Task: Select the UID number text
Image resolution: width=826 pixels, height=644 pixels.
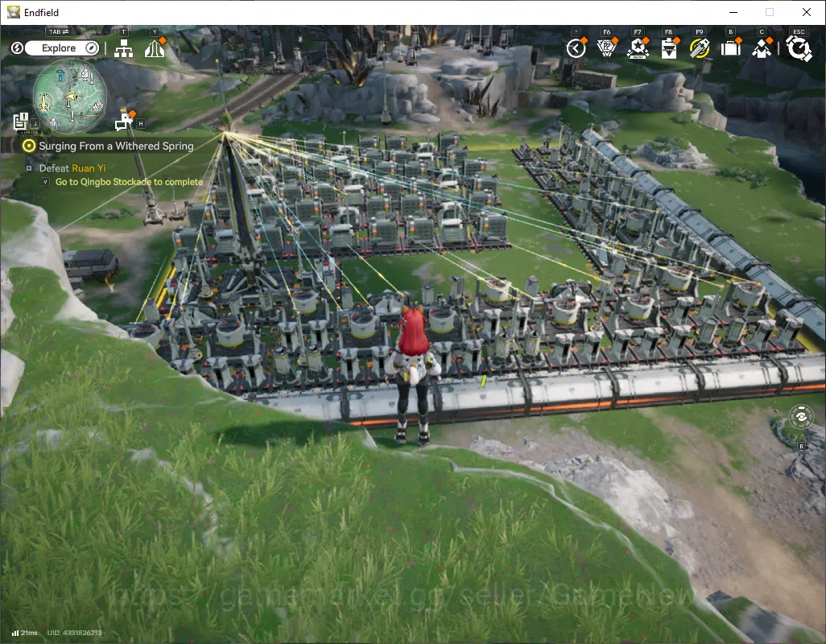Action: pos(74,633)
